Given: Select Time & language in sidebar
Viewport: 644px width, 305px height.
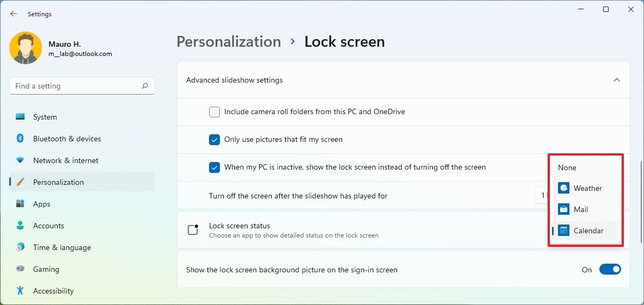Looking at the screenshot, I should tap(62, 247).
